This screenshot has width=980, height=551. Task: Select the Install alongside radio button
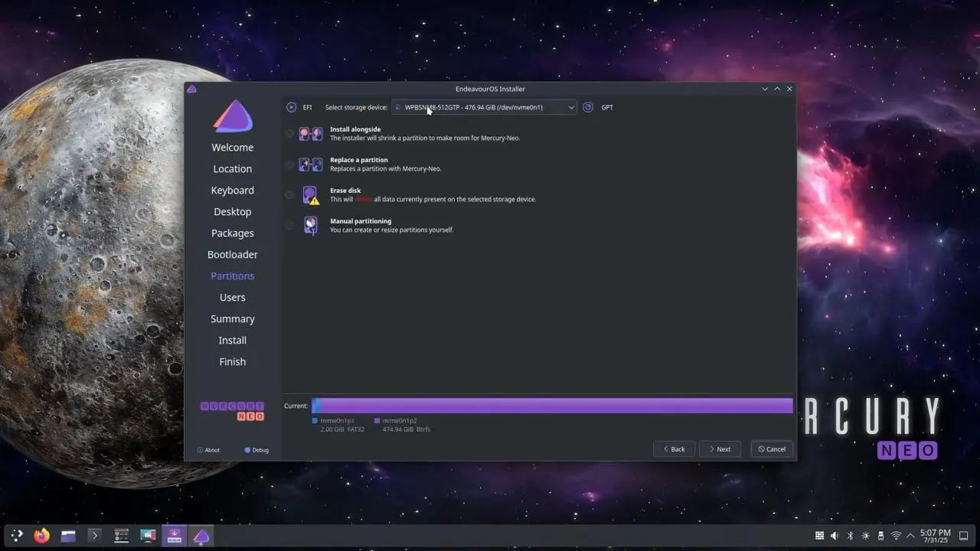point(289,133)
